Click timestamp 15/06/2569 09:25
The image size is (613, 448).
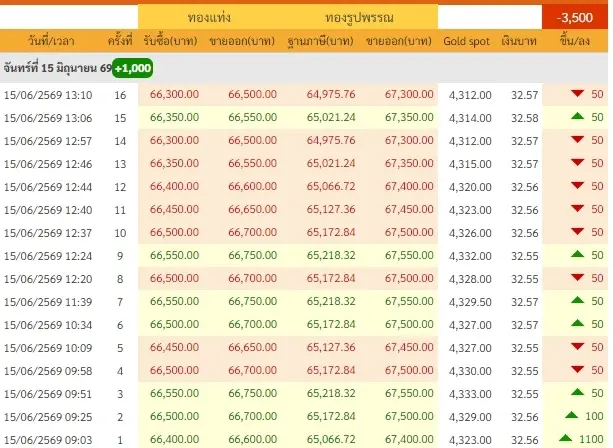(x=48, y=417)
